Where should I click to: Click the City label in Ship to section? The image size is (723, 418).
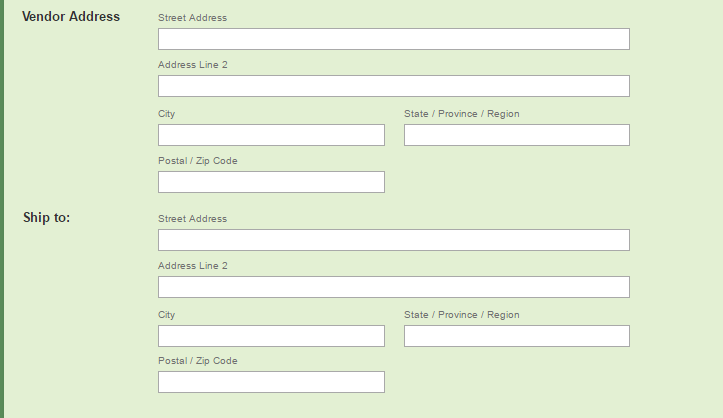(x=167, y=315)
